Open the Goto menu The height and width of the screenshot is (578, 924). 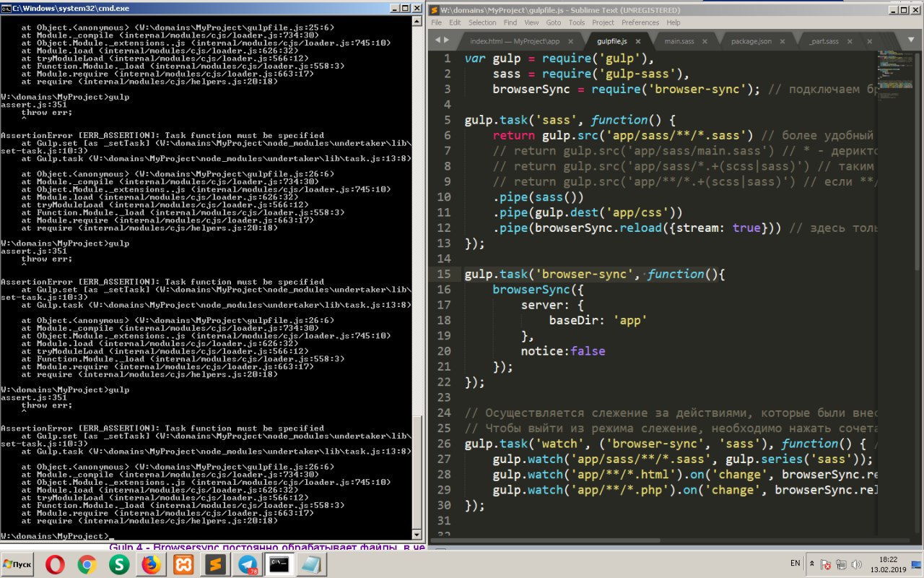click(554, 22)
